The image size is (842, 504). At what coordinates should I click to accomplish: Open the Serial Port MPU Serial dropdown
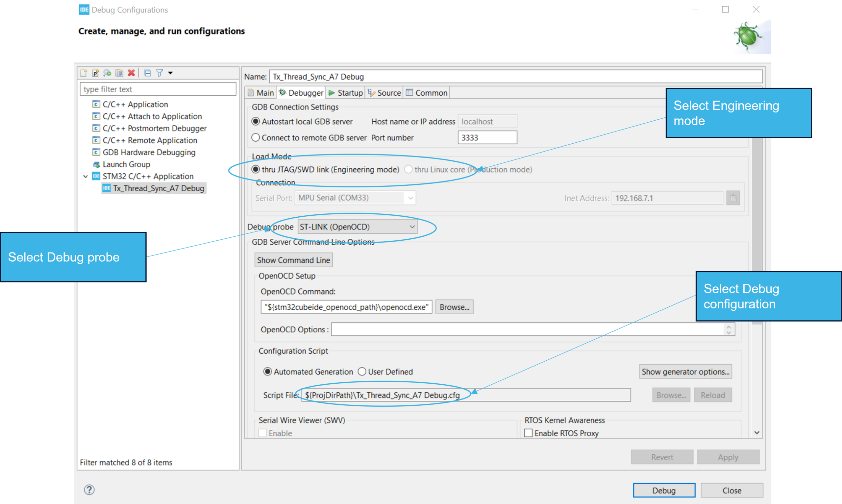pos(355,198)
